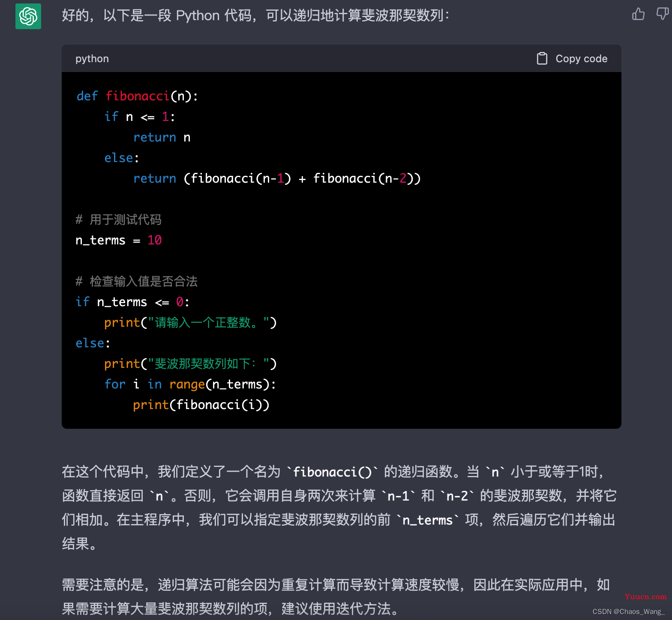The width and height of the screenshot is (672, 620).
Task: Click the print '请输入一个正整数。' line
Action: click(190, 322)
